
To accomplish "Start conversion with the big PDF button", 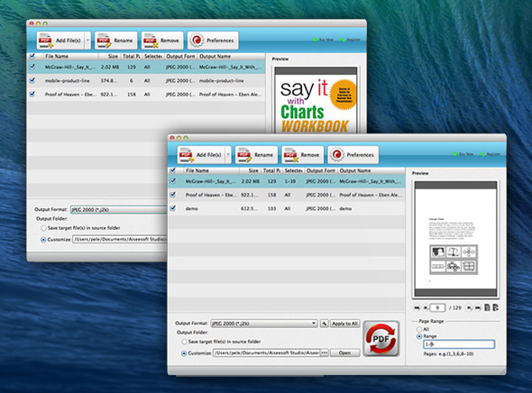I will click(381, 339).
